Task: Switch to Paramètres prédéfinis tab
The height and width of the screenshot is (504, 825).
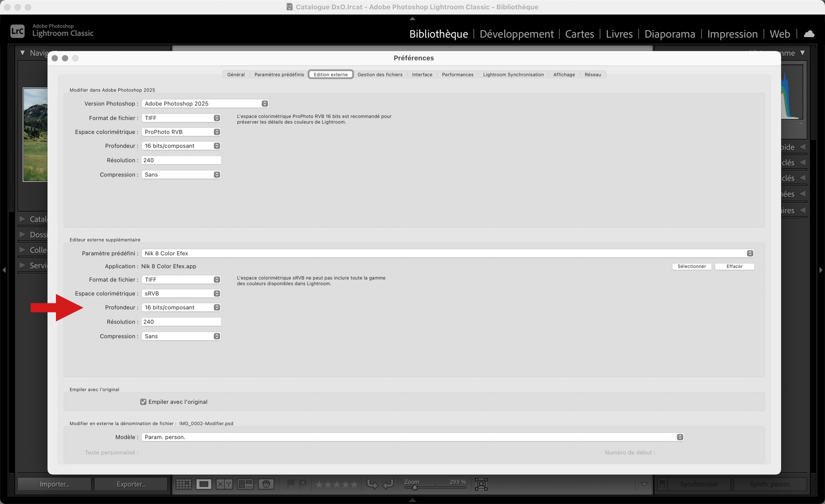Action: (x=279, y=75)
